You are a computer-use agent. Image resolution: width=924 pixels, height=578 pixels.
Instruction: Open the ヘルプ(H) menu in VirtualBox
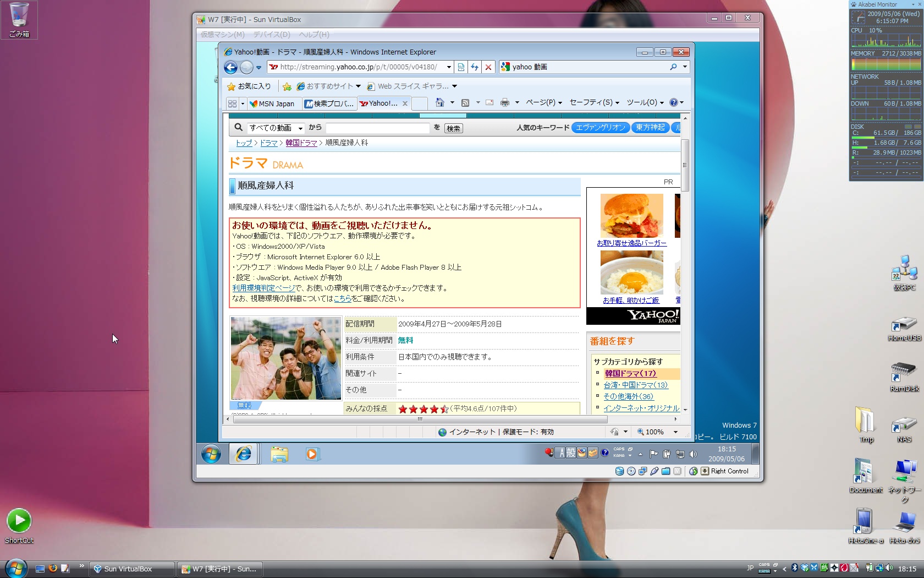314,35
